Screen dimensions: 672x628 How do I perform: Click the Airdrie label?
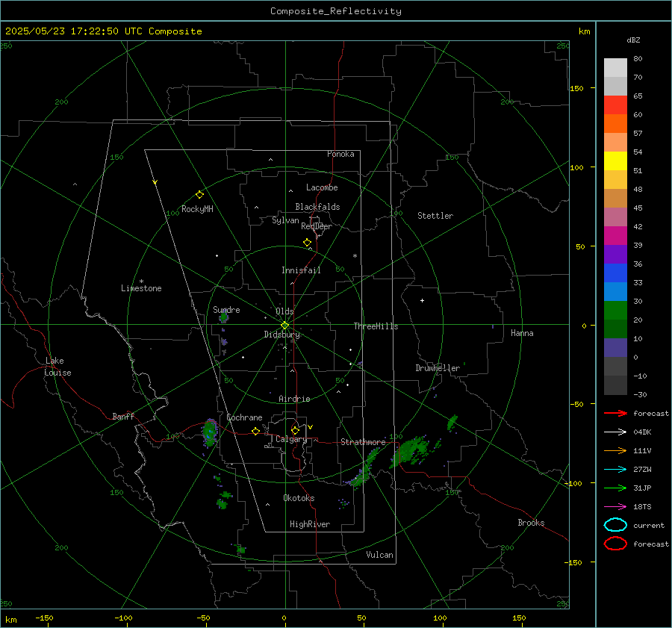click(294, 399)
